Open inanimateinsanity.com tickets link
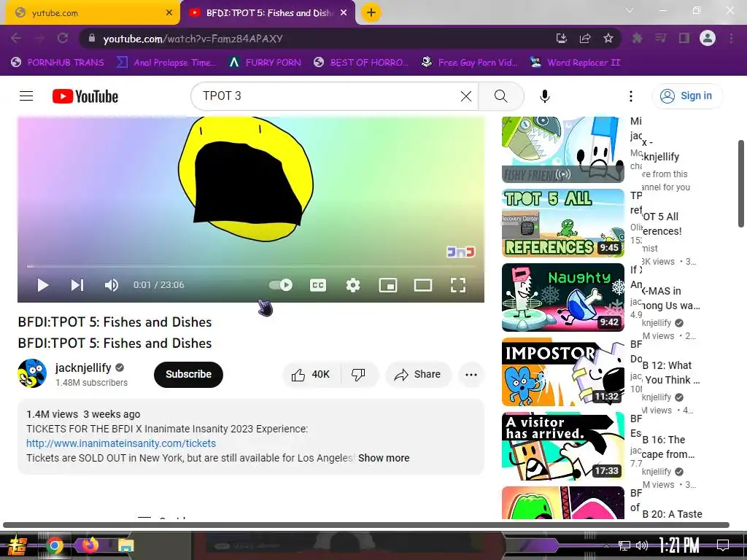Image resolution: width=747 pixels, height=560 pixels. [121, 443]
